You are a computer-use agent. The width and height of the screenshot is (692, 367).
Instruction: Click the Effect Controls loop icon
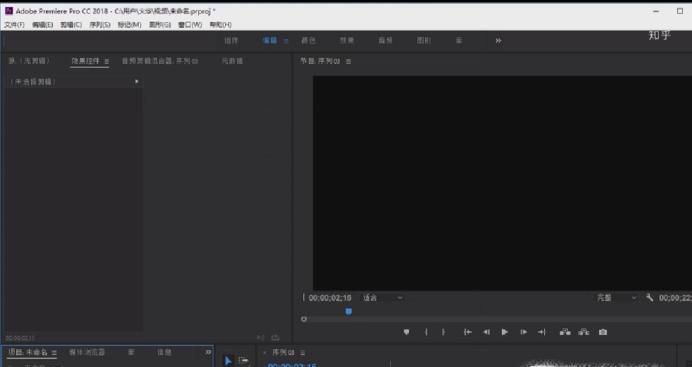pos(275,338)
